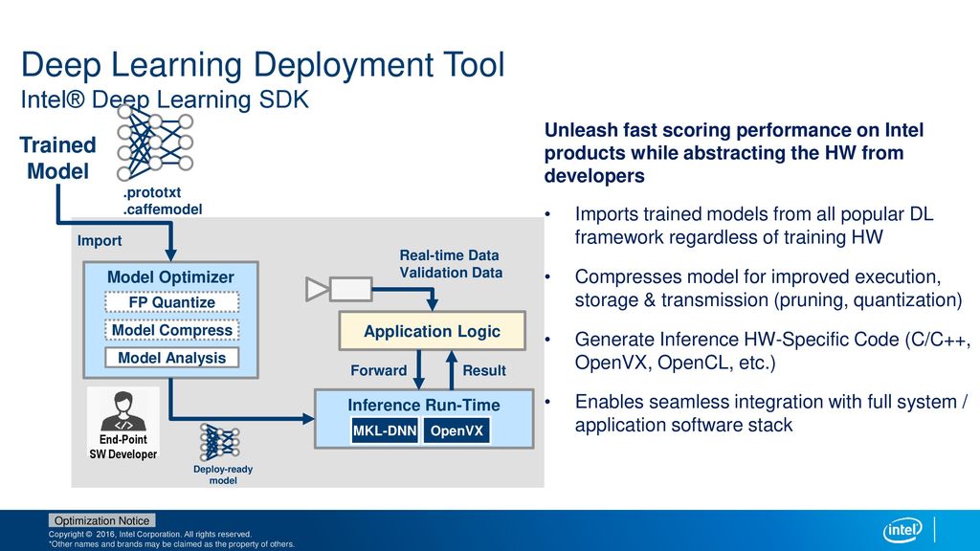The image size is (980, 551).
Task: Click the Real-time Data label
Action: click(450, 255)
